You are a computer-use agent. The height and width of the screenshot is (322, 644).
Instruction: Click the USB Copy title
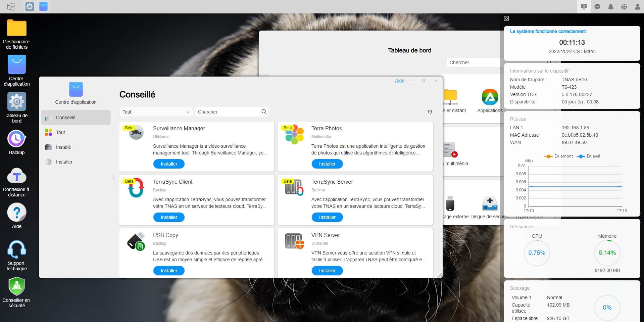(165, 235)
